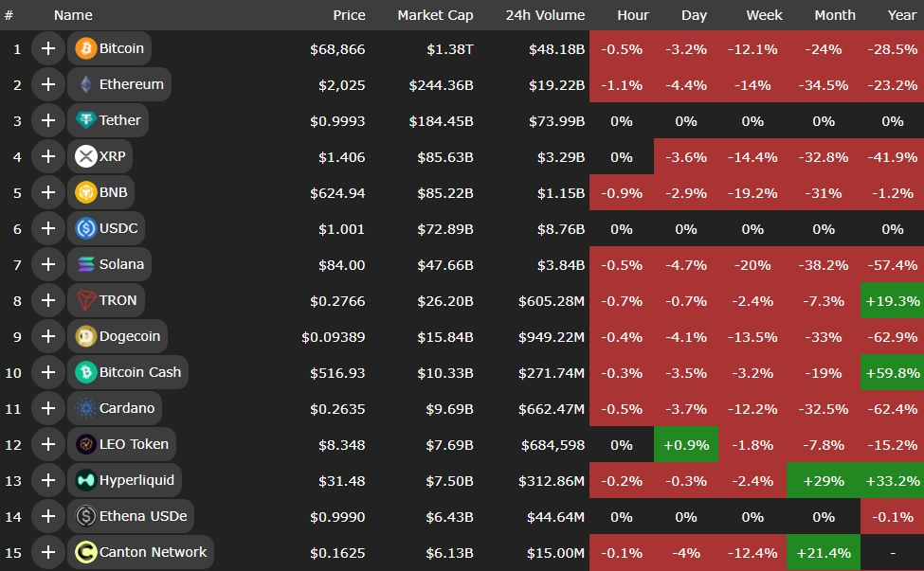Click the green +59.8% Bitcoin Cash year cell
This screenshot has height=571, width=924.
click(x=892, y=372)
